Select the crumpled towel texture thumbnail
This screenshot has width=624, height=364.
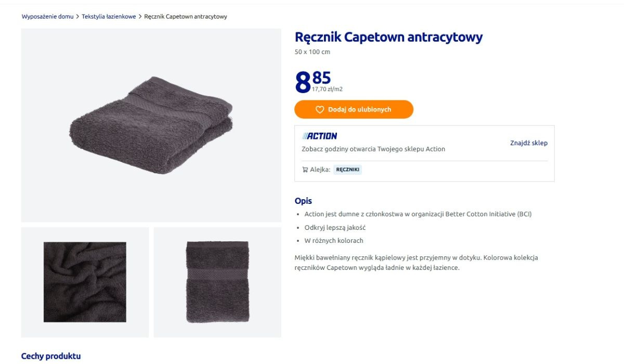[x=85, y=282]
